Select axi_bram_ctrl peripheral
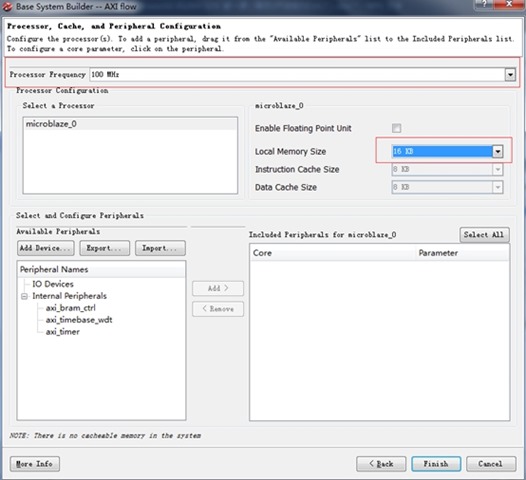Viewport: 526px width, 480px height. [70, 308]
